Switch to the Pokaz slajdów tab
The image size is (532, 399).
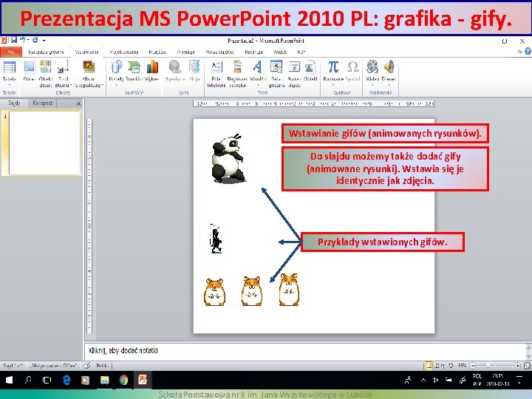[x=220, y=52]
